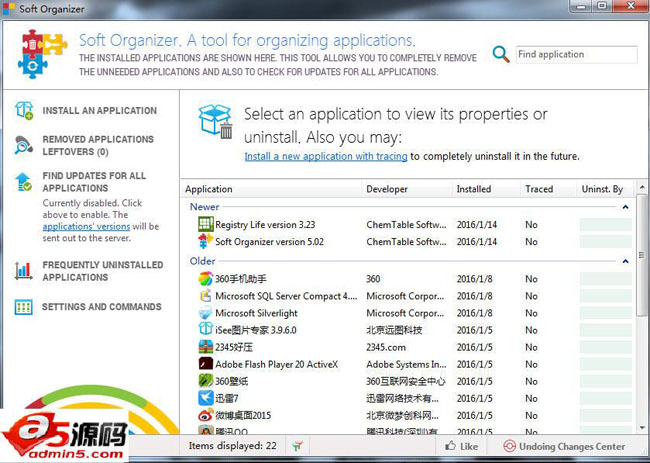Click the 微博桌面2015 icon

click(206, 415)
